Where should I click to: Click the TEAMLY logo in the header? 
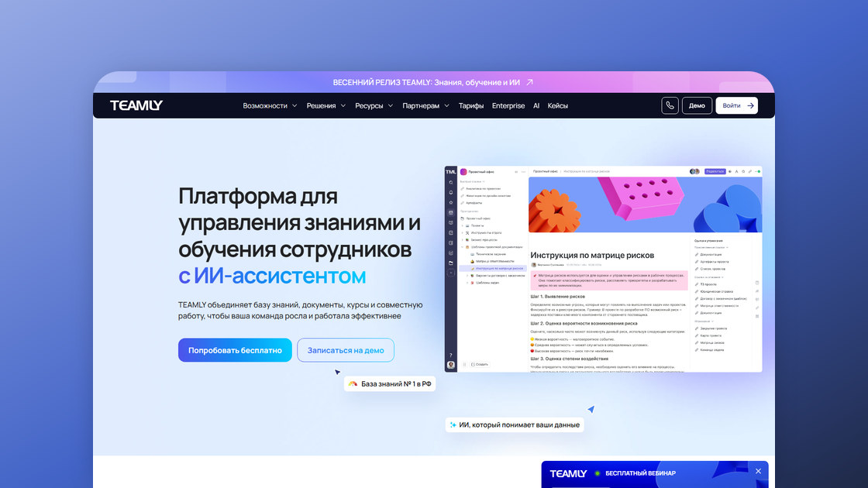(136, 105)
